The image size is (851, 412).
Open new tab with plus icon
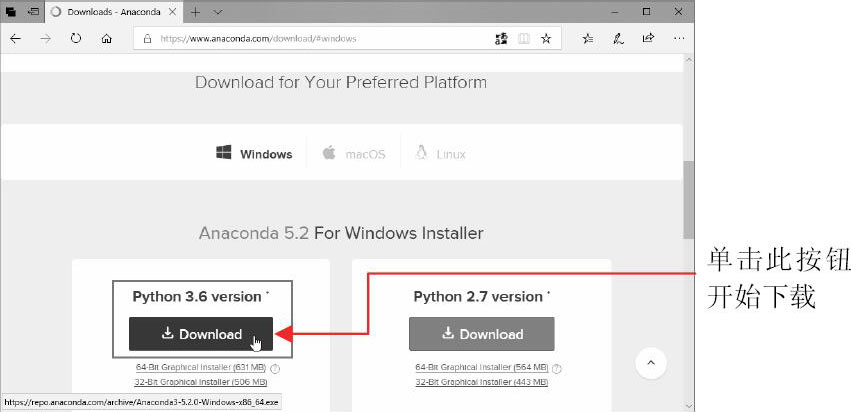[x=195, y=12]
